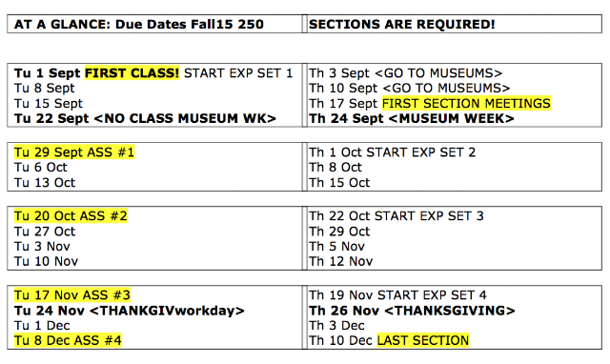Click 'START EXP SET 1' text
The height and width of the screenshot is (364, 610).
(238, 73)
